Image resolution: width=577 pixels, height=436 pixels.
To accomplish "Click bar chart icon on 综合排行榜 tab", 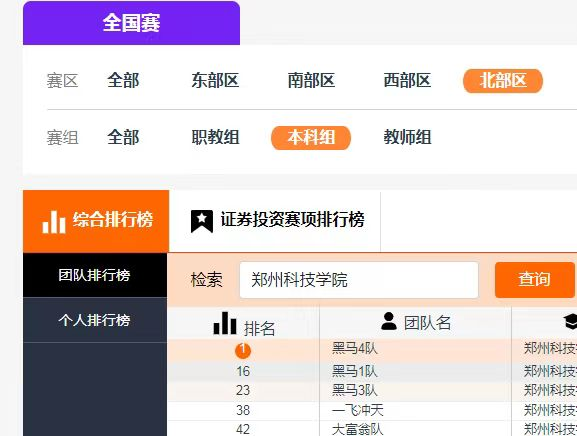I will point(54,222).
